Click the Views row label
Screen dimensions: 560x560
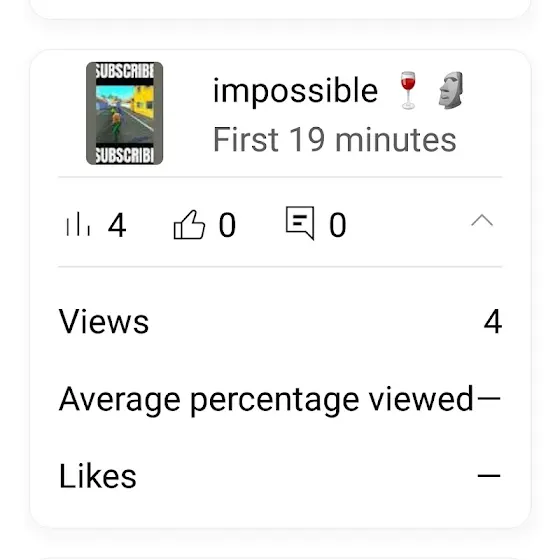point(104,321)
